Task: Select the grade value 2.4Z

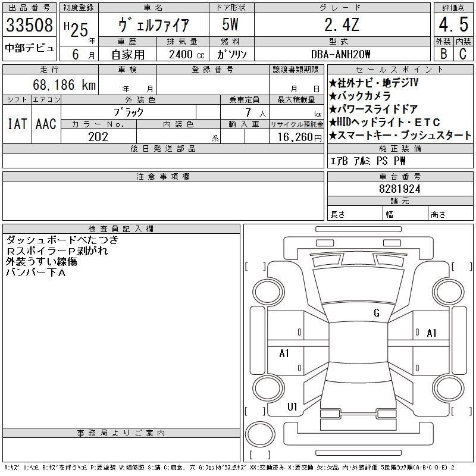Action: (x=342, y=24)
